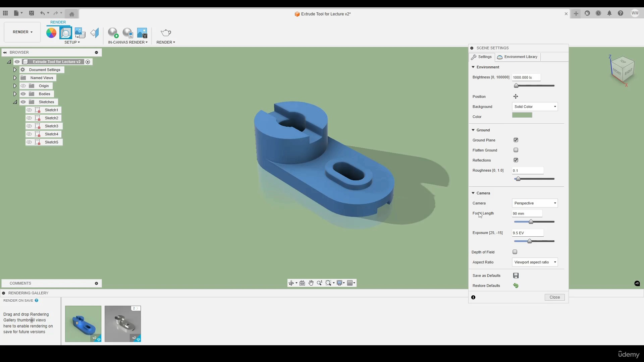Open a new design tab with plus
The height and width of the screenshot is (362, 644).
coord(576,13)
